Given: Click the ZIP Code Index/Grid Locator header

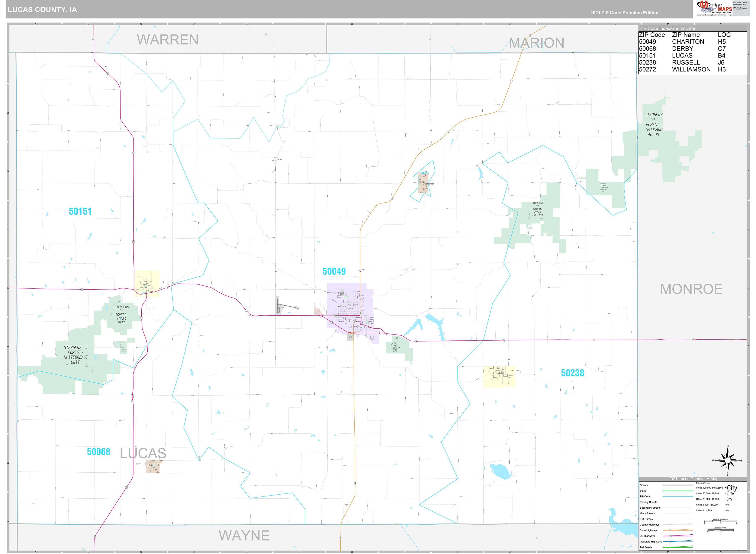Looking at the screenshot, I should [x=667, y=29].
